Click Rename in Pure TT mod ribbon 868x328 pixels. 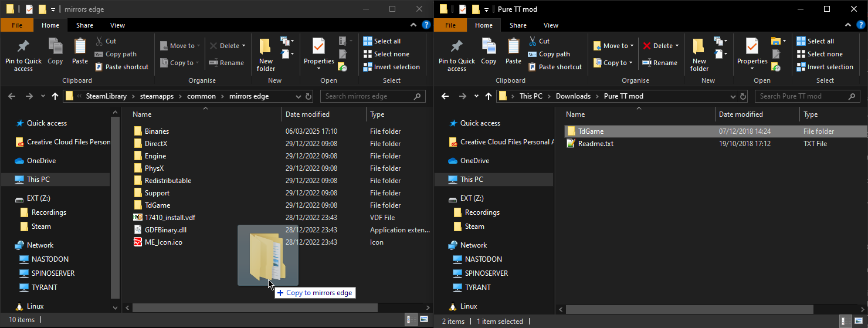pyautogui.click(x=660, y=63)
